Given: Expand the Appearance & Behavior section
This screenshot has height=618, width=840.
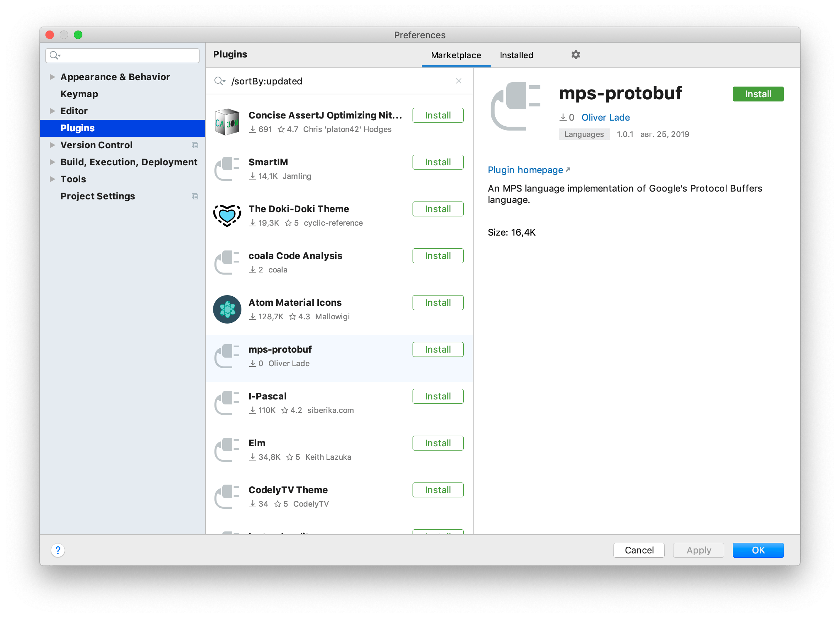Looking at the screenshot, I should [52, 77].
